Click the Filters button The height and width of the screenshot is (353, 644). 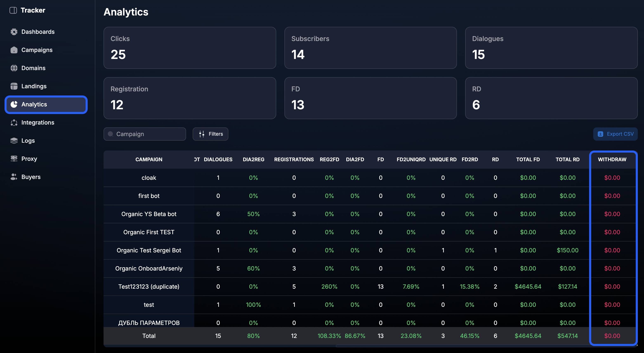pos(210,134)
